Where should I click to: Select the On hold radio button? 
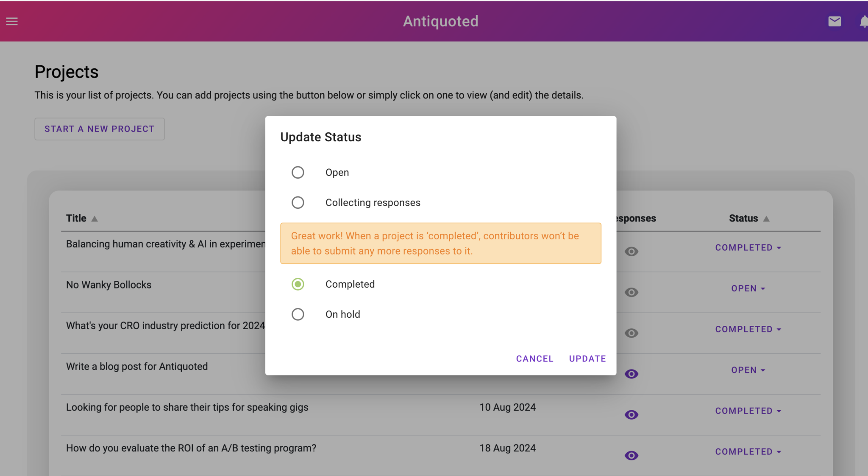coord(298,314)
